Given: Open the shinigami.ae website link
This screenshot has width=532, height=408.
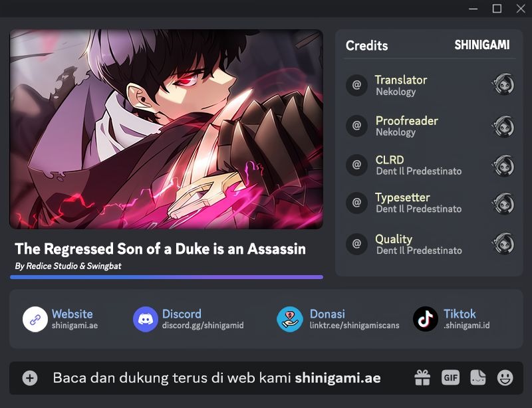Looking at the screenshot, I should (74, 325).
